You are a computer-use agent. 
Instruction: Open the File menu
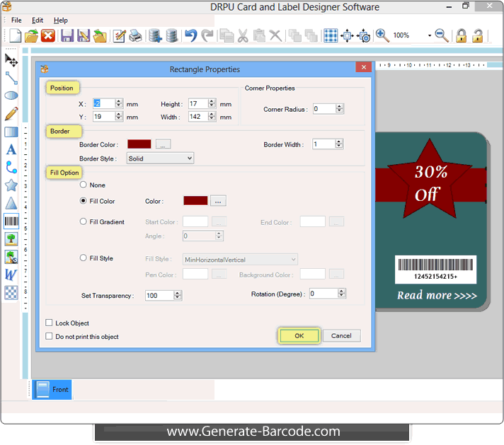[x=16, y=21]
